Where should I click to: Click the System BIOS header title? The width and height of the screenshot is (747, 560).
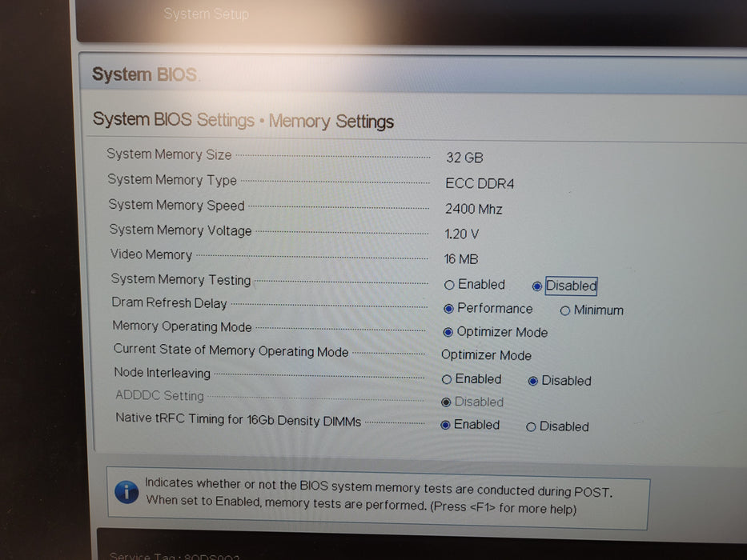tap(144, 74)
